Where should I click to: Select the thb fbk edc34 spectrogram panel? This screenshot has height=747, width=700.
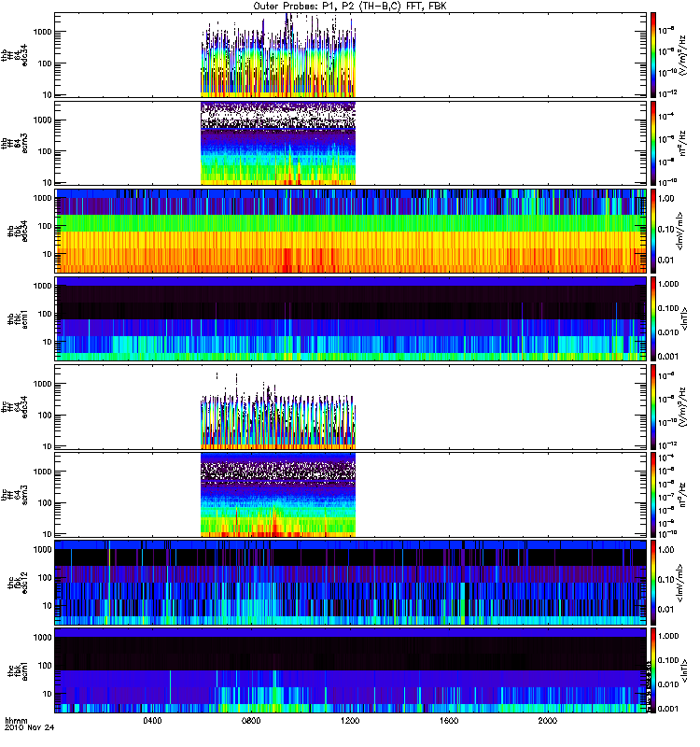coord(351,231)
